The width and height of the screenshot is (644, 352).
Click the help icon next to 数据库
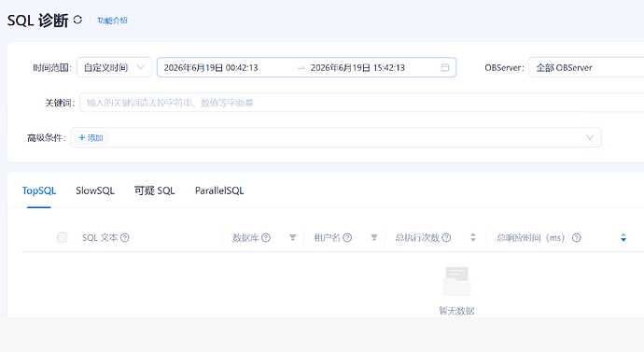click(266, 237)
